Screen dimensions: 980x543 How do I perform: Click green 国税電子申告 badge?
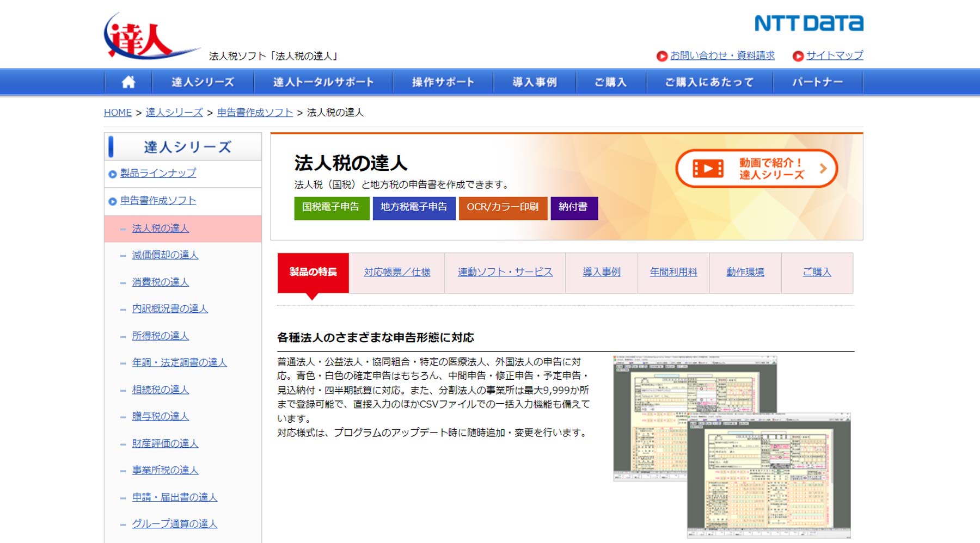click(x=332, y=208)
